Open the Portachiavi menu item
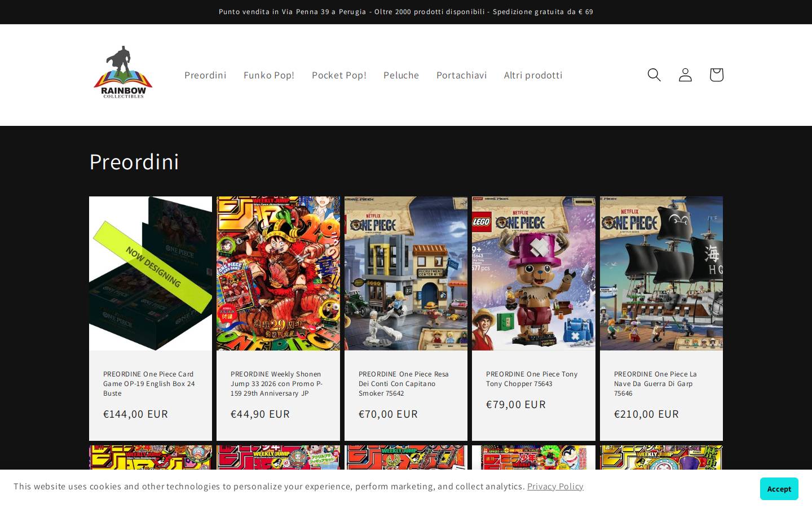 [x=461, y=75]
